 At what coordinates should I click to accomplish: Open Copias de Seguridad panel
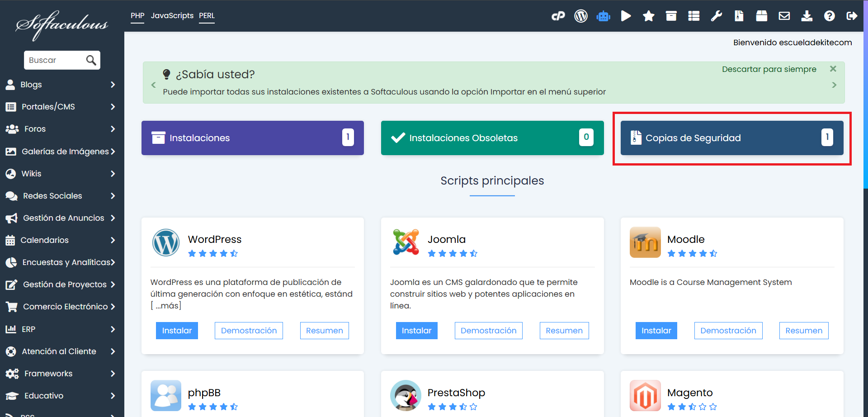pyautogui.click(x=732, y=138)
